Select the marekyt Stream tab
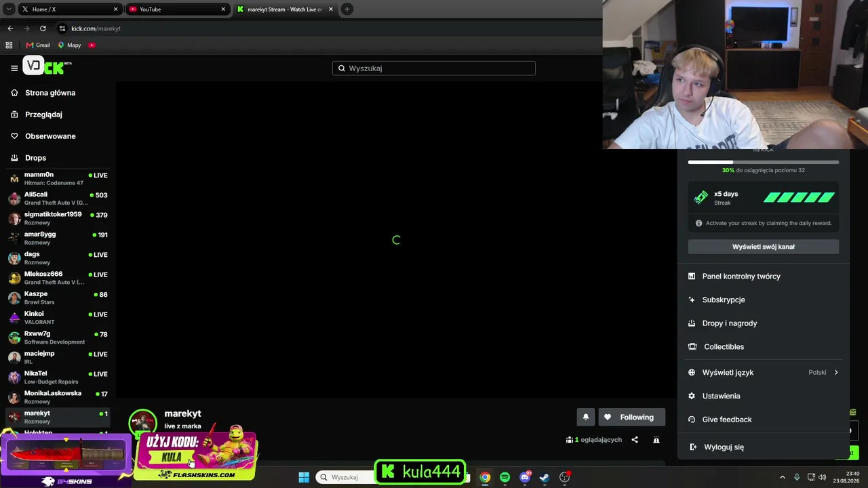 point(285,9)
